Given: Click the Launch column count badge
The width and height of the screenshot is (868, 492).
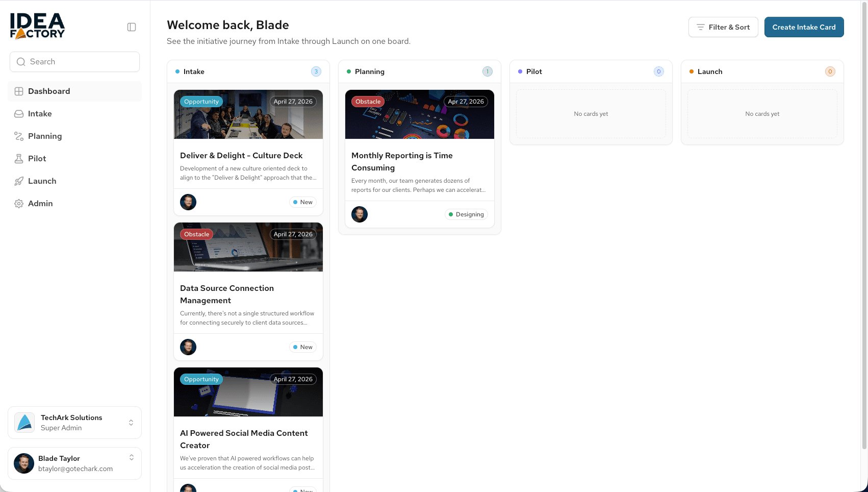Looking at the screenshot, I should point(830,71).
